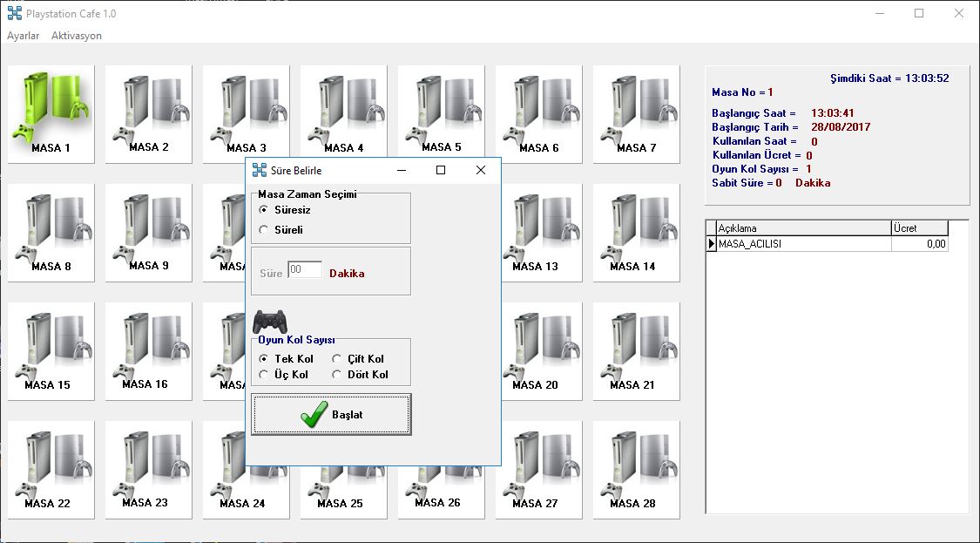The height and width of the screenshot is (543, 980).
Task: Minimize the Süre Belirle dialog
Action: tap(402, 170)
